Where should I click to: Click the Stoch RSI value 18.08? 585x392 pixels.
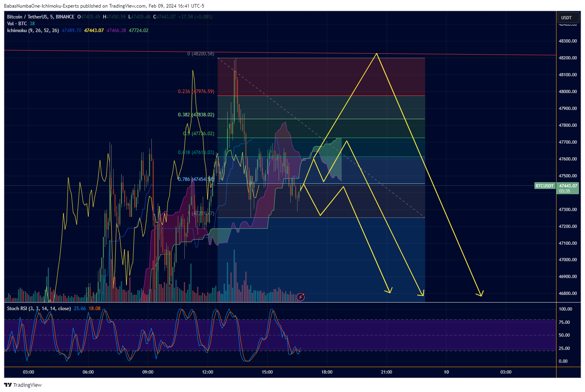click(95, 309)
